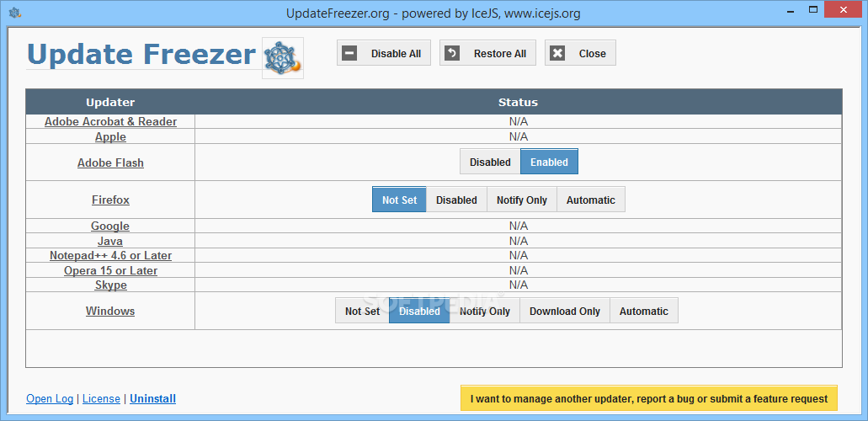The image size is (868, 421).
Task: Open the Windows updater link
Action: click(x=110, y=312)
